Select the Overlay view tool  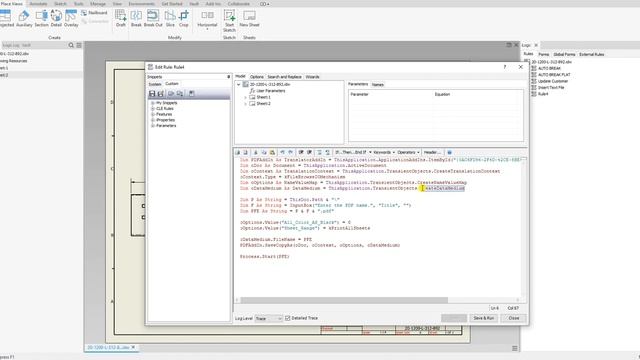click(x=71, y=19)
